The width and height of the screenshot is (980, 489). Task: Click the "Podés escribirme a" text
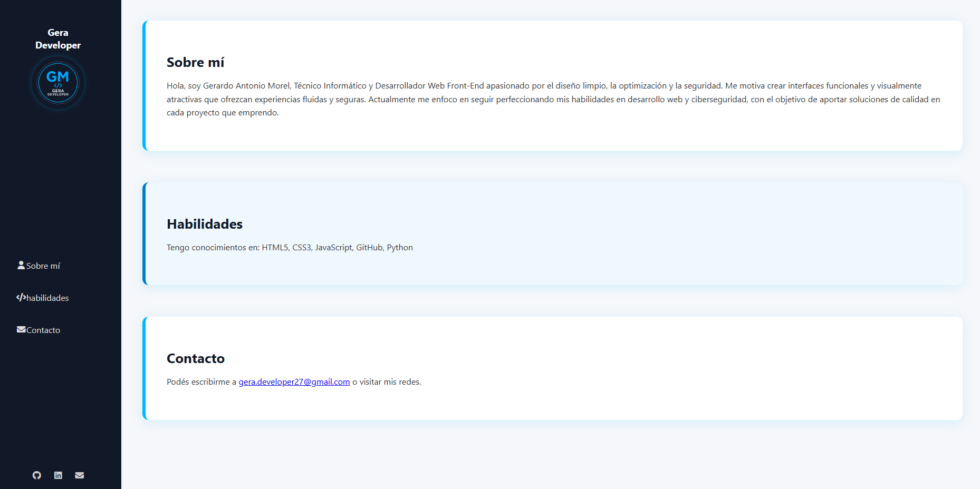[201, 382]
